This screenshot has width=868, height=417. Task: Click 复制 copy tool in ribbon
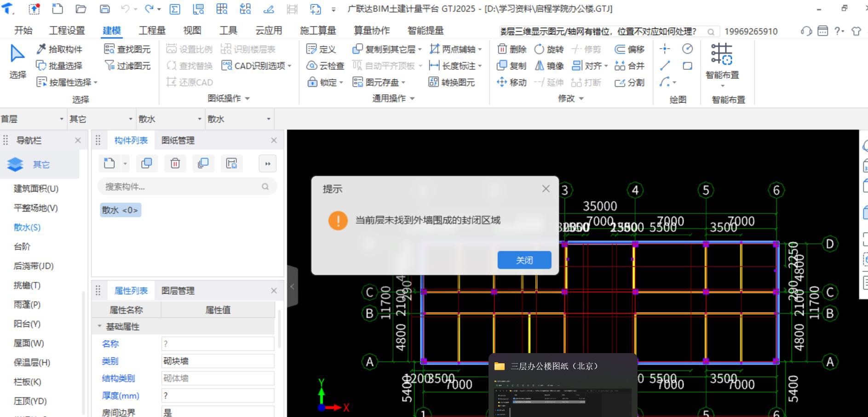tap(512, 66)
